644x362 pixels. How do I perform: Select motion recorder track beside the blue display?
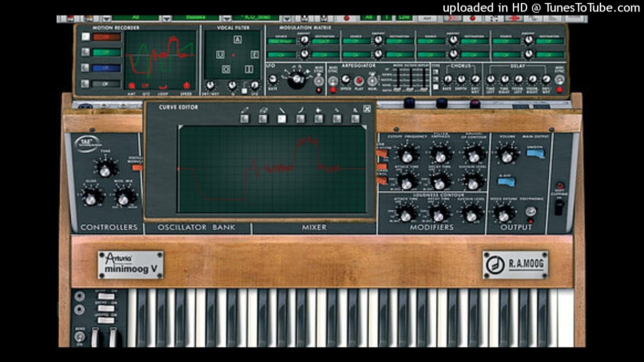click(86, 68)
